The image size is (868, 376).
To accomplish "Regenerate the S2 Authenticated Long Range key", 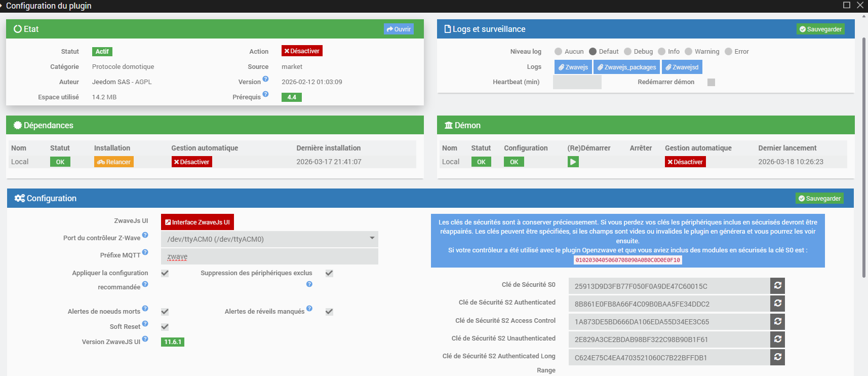I will (x=777, y=357).
